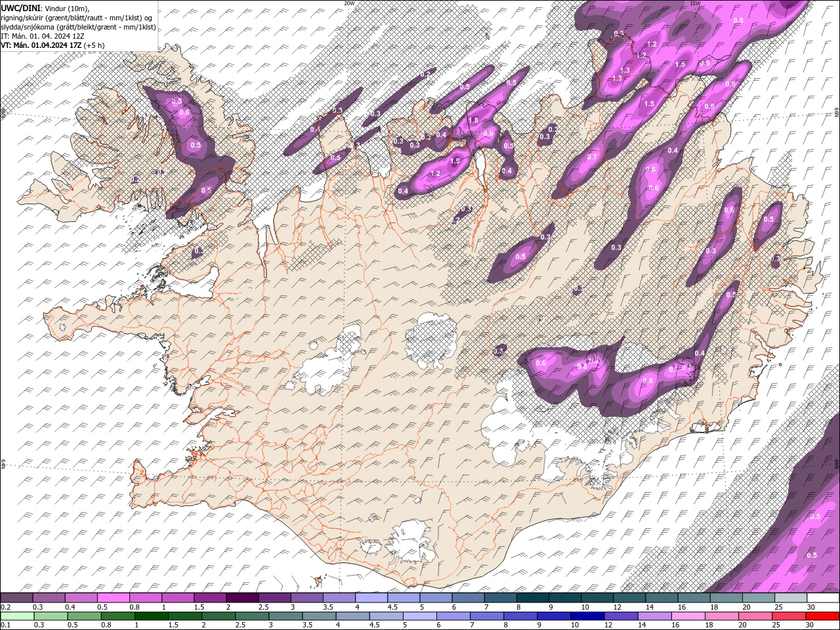840x630 pixels.
Task: Click the '14' label in the upper legend
Action: pos(649,607)
